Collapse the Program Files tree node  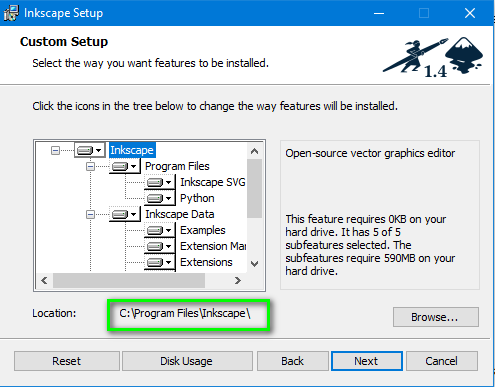pos(90,166)
